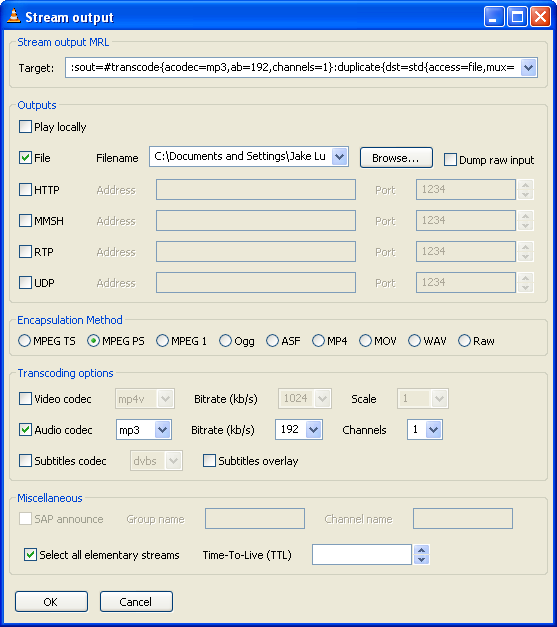Click in the Filename path text field
The height and width of the screenshot is (627, 557).
click(241, 156)
